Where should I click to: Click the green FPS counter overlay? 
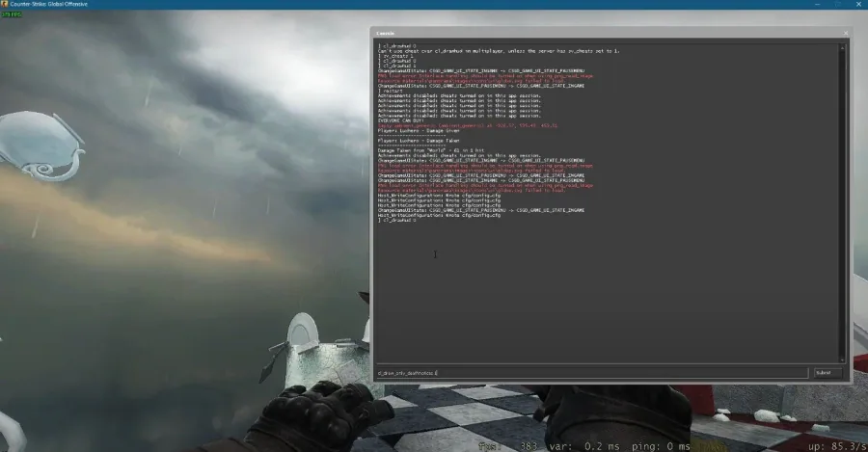click(11, 13)
